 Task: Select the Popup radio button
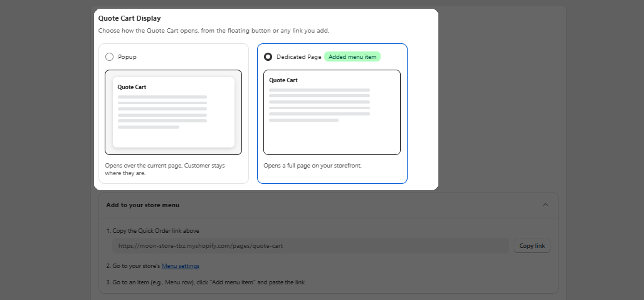click(109, 56)
